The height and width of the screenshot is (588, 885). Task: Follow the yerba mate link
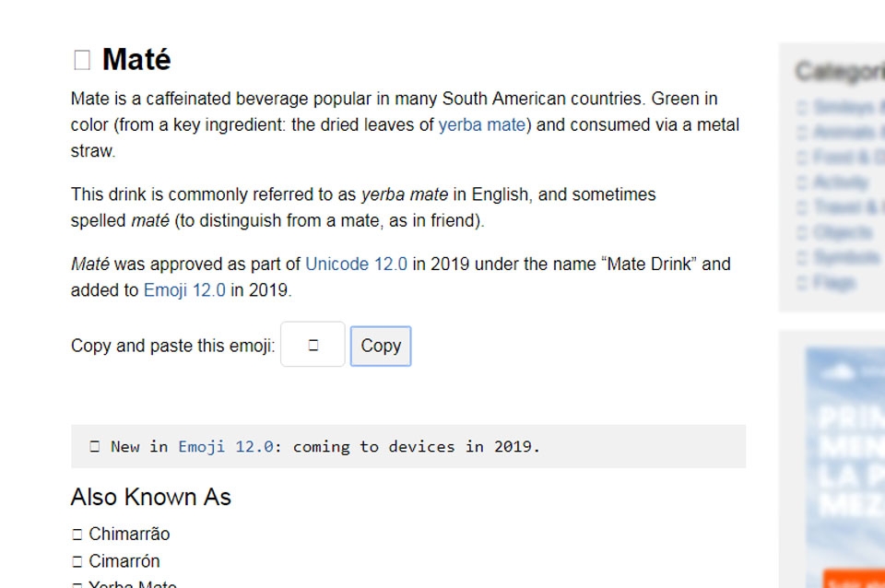click(x=482, y=124)
